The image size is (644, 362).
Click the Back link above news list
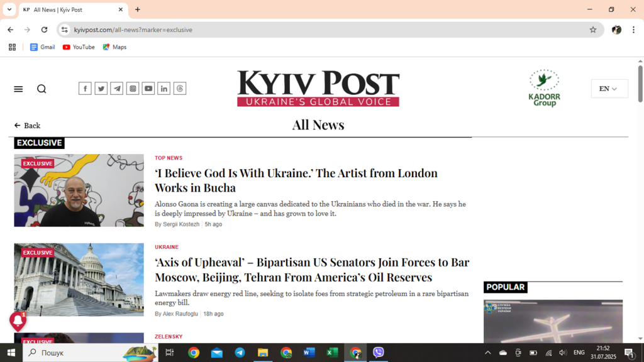27,126
